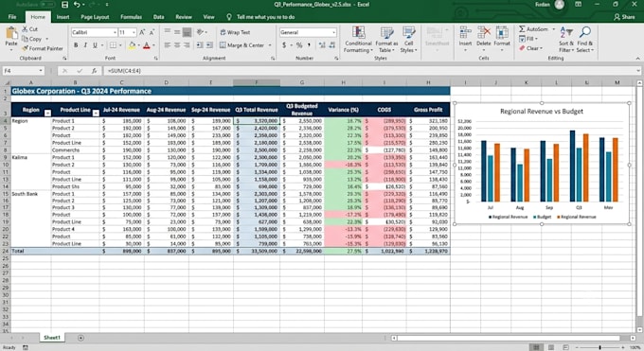Click the formula bar Enter checkmark
Image resolution: width=644 pixels, height=351 pixels.
click(80, 71)
